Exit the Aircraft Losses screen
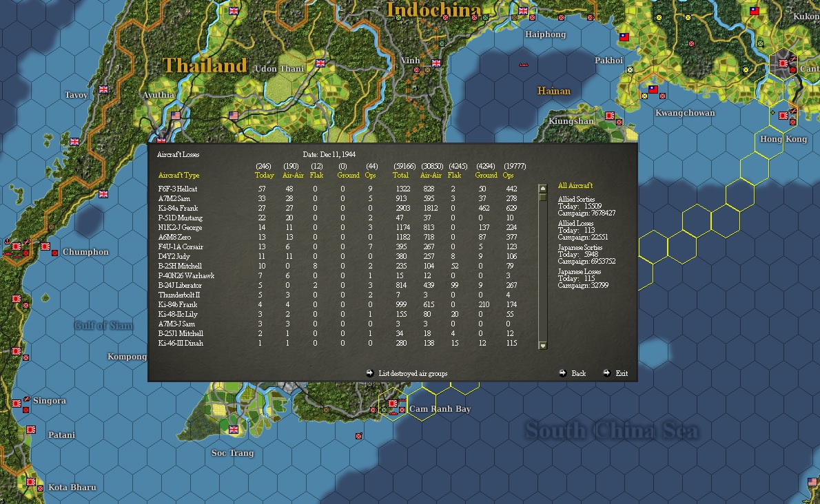Screen dimensions: 820x504 pyautogui.click(x=622, y=373)
